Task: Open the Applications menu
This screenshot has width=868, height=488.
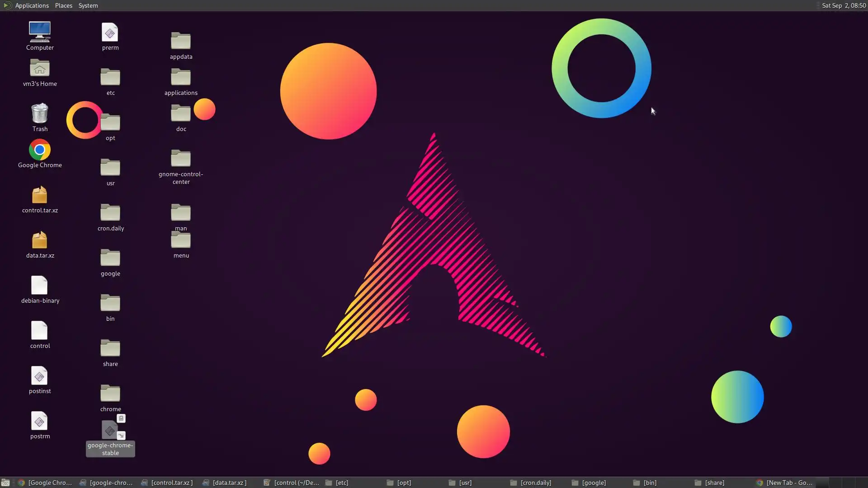Action: [32, 5]
